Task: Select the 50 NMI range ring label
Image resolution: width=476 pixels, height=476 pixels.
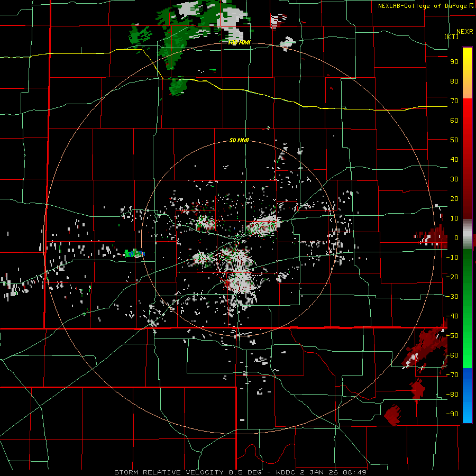Action: tap(239, 140)
